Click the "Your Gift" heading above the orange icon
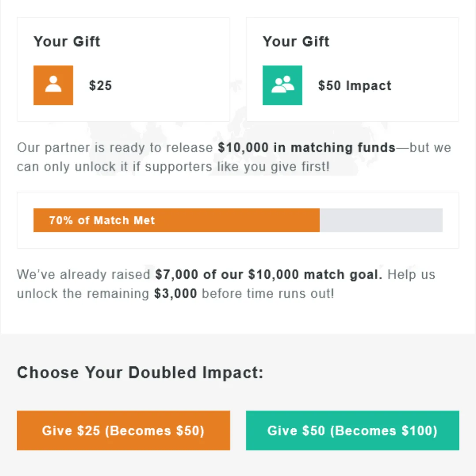Image resolution: width=476 pixels, height=476 pixels. pyautogui.click(x=67, y=41)
